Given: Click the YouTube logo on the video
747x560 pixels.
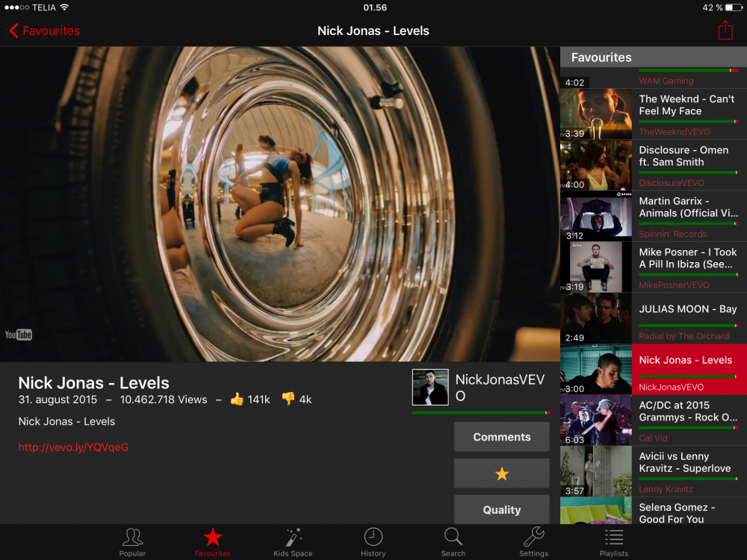Looking at the screenshot, I should pyautogui.click(x=18, y=335).
